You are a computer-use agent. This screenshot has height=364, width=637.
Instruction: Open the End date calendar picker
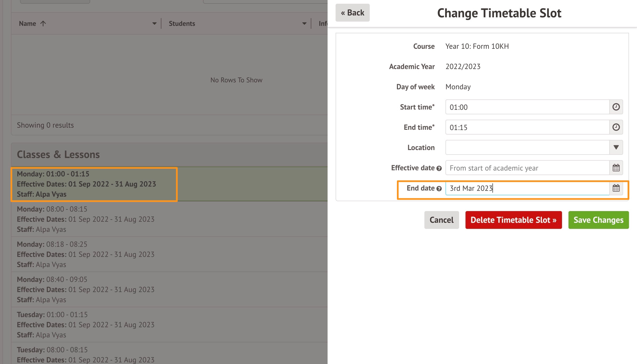click(616, 188)
